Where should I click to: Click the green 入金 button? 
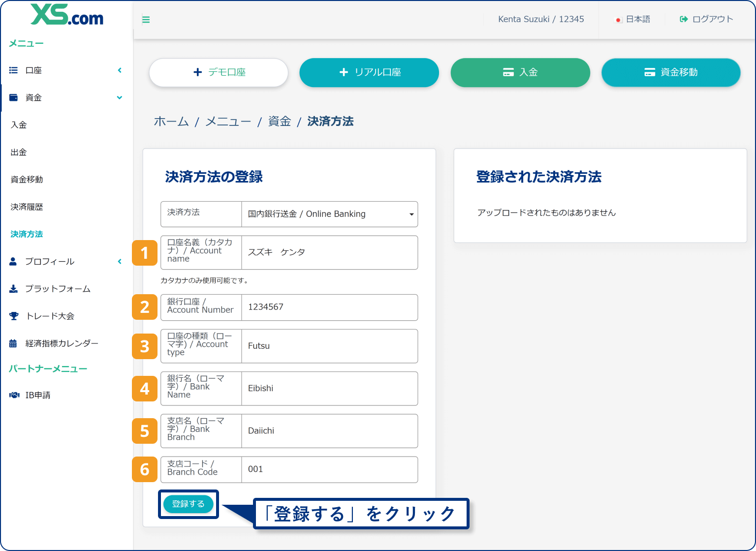click(x=520, y=72)
